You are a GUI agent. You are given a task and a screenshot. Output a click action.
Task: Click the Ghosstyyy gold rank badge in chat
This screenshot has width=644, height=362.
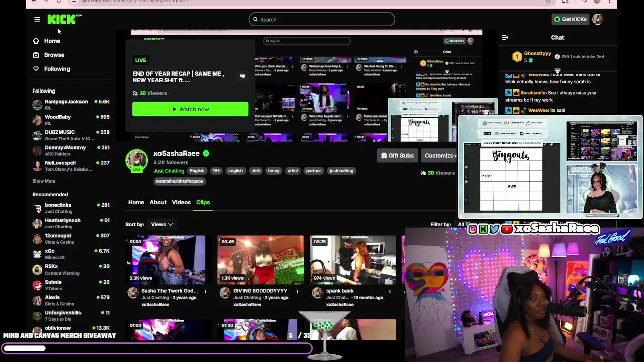click(x=517, y=57)
